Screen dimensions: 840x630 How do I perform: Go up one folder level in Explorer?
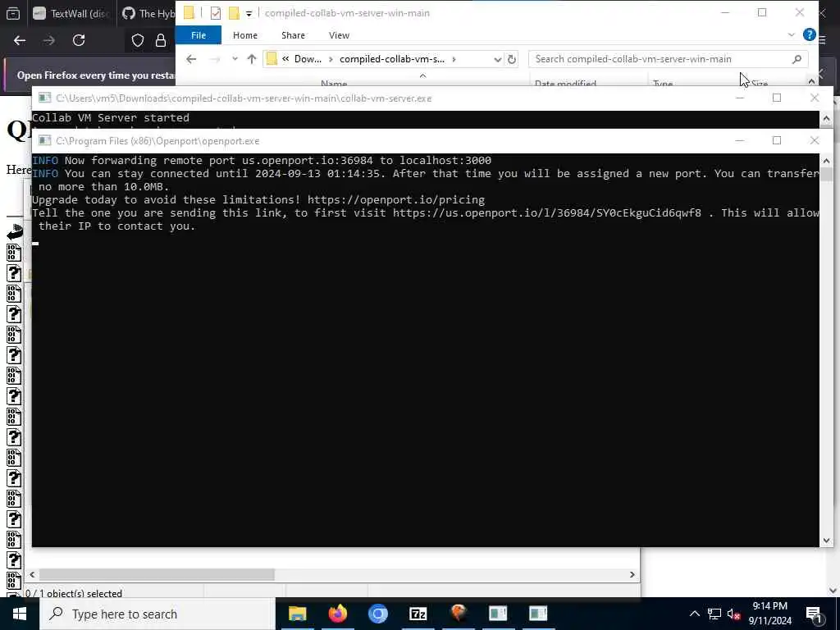point(252,59)
